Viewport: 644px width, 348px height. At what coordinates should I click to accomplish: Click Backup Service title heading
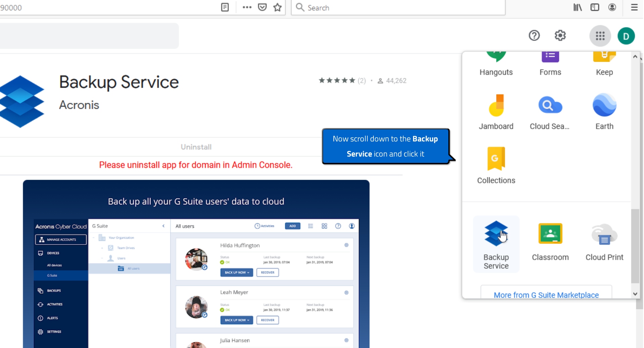[x=119, y=83]
